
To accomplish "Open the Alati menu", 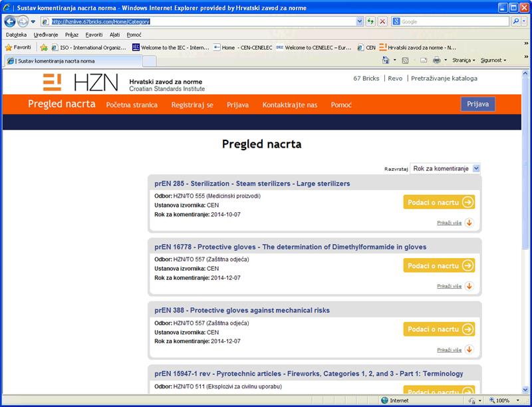I will pos(114,35).
